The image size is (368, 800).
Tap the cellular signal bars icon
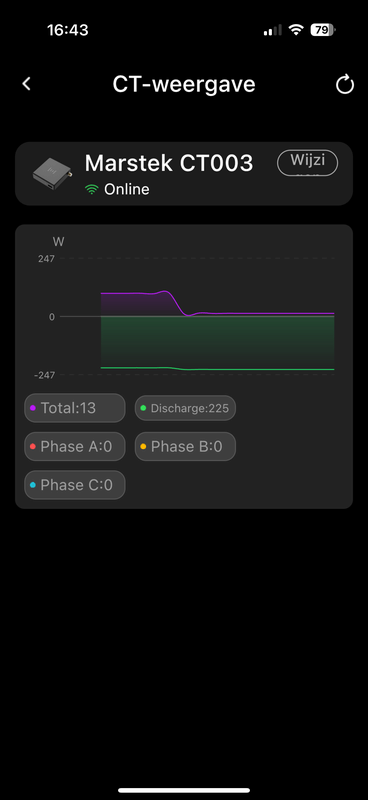272,31
